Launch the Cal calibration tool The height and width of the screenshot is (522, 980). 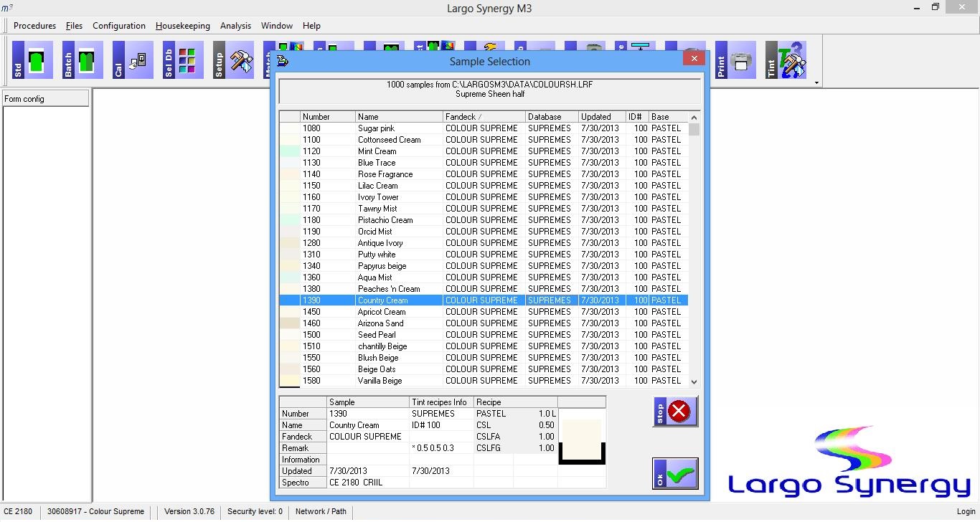pos(133,60)
